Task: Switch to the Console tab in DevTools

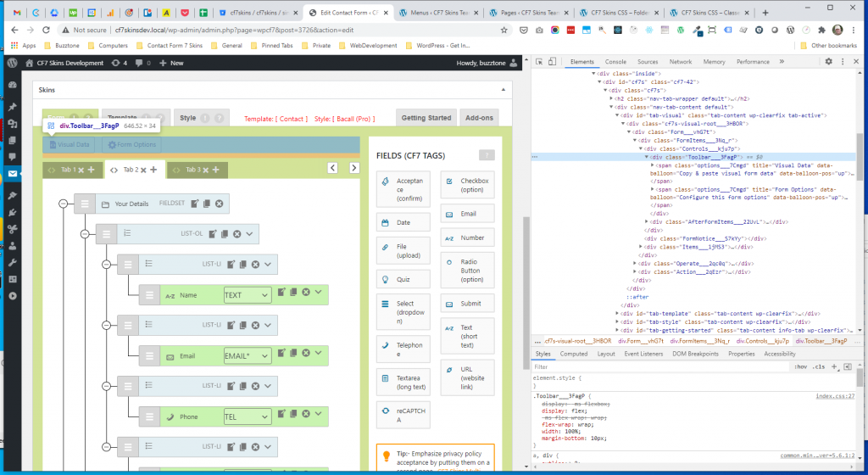Action: 615,62
